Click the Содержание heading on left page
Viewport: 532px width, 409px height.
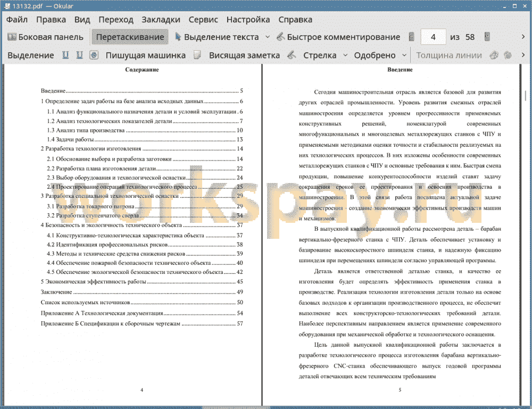click(142, 70)
